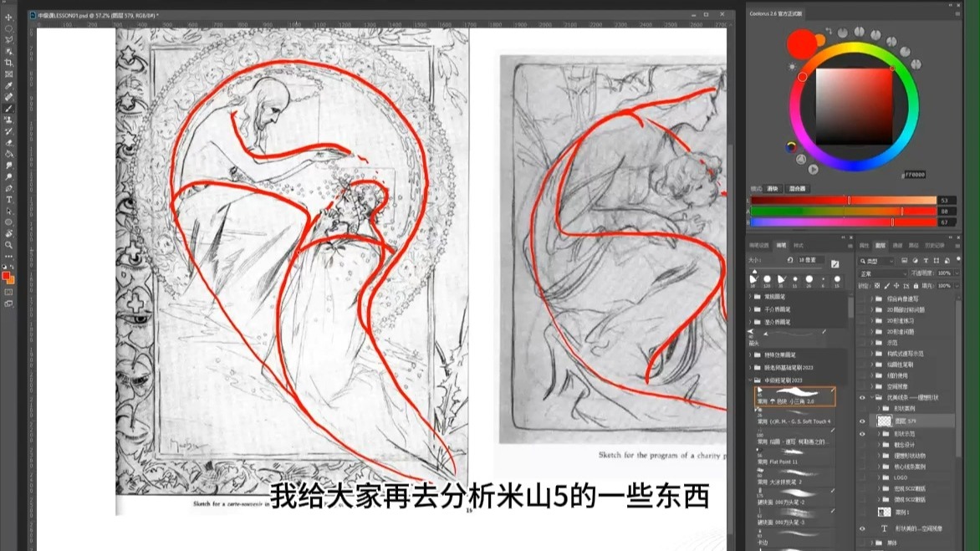The width and height of the screenshot is (980, 551).
Task: Select the Eyedropper tool
Action: click(8, 85)
